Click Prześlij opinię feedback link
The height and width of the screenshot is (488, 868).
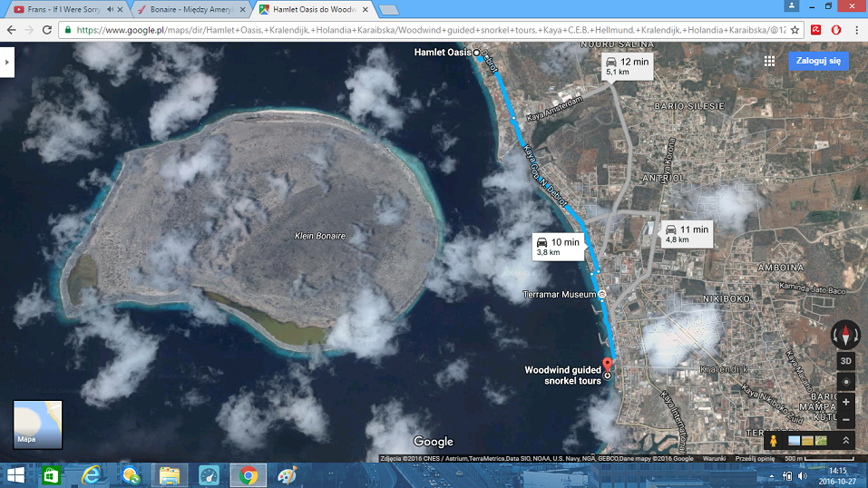(x=755, y=459)
